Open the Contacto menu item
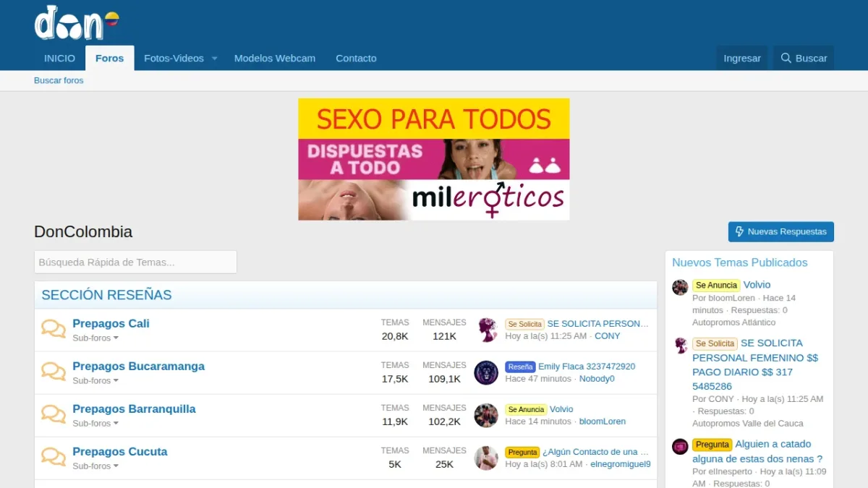The image size is (868, 488). pyautogui.click(x=356, y=59)
